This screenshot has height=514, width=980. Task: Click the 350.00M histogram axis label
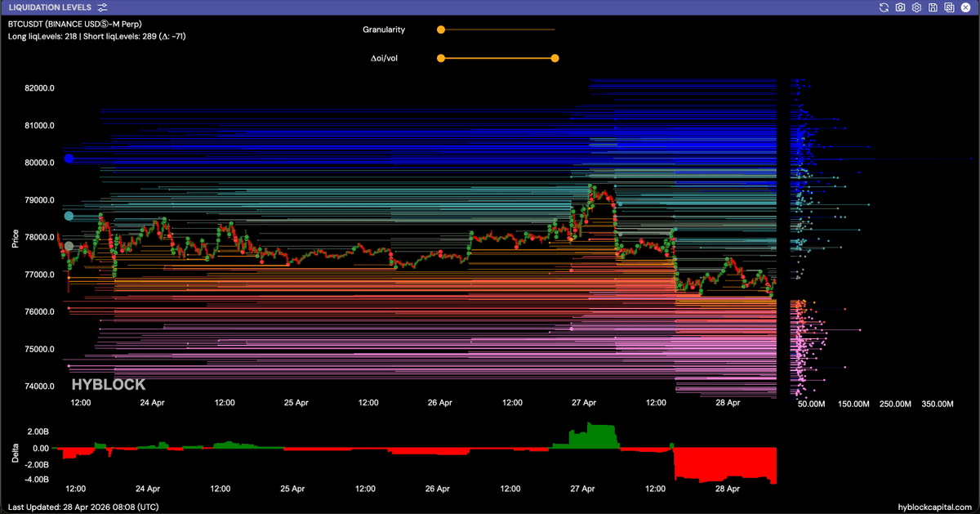click(x=937, y=404)
